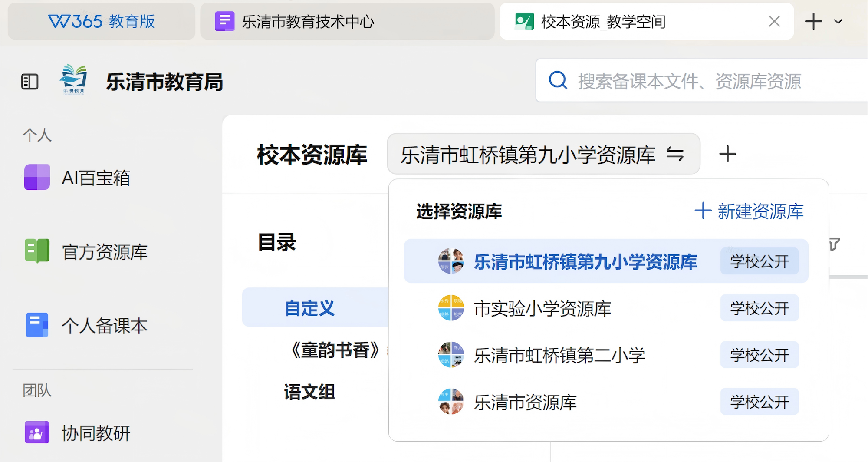Click the plus icon beside the library selector
The width and height of the screenshot is (868, 462).
point(727,154)
